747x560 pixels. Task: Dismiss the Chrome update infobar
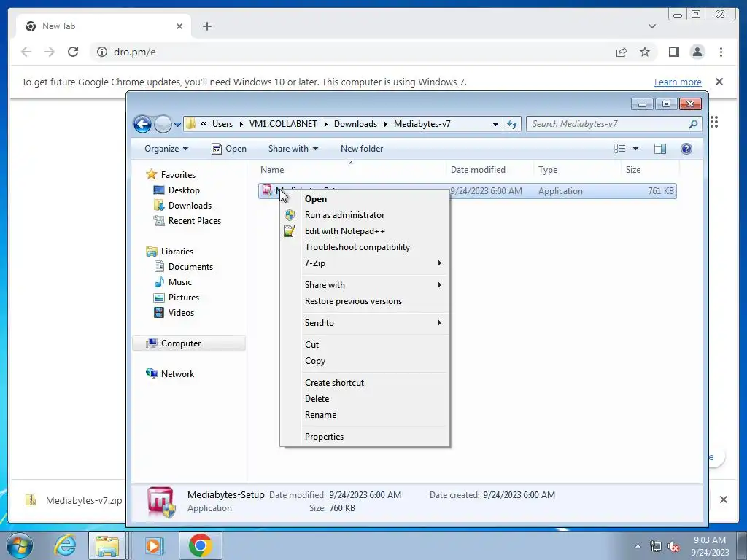point(719,82)
